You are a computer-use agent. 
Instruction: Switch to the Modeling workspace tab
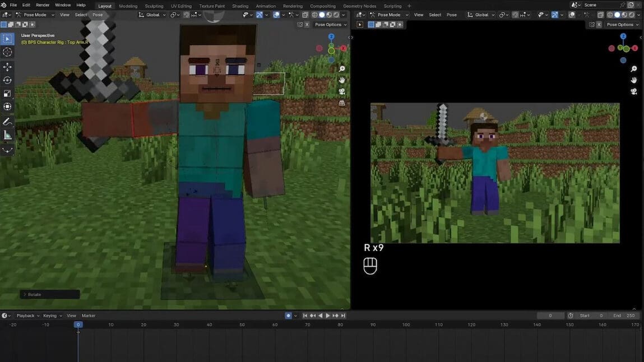(128, 6)
